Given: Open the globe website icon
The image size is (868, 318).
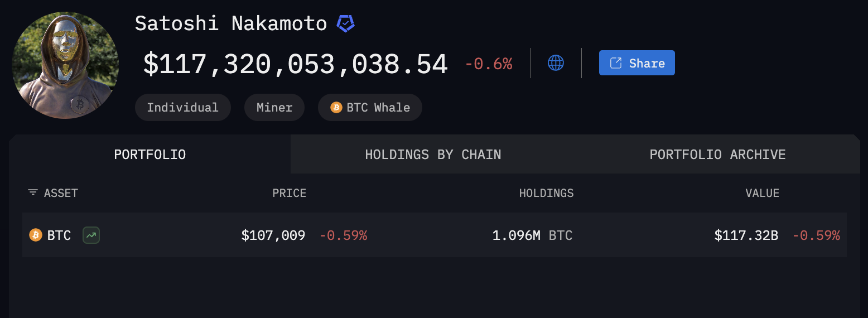Looking at the screenshot, I should tap(556, 63).
